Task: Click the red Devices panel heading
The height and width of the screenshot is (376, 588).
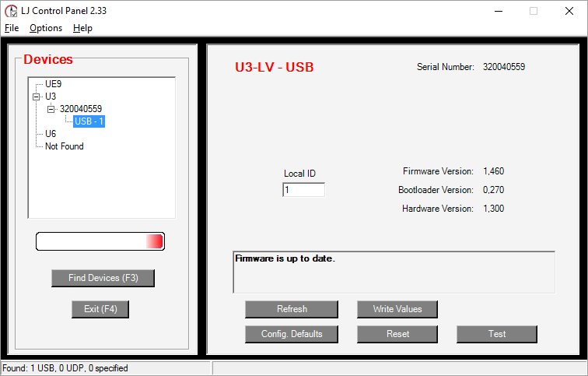Action: 48,59
